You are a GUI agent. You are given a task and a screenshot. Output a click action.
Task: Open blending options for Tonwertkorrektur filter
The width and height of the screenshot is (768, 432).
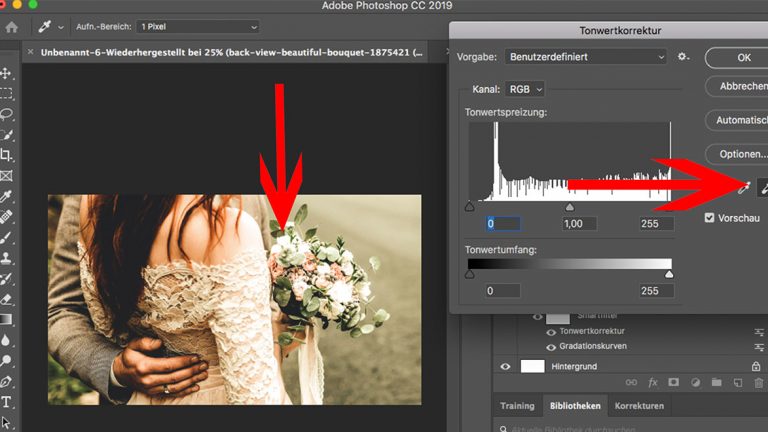pyautogui.click(x=759, y=332)
